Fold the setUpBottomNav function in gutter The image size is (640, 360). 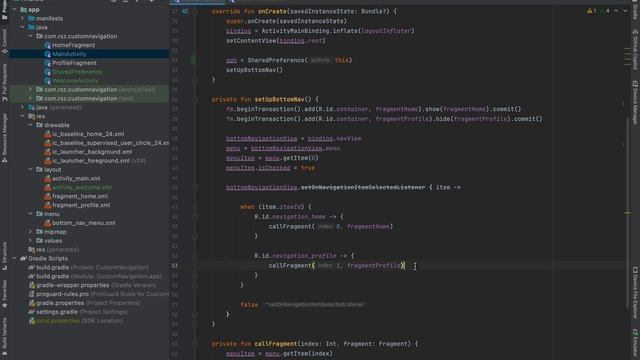pyautogui.click(x=195, y=100)
